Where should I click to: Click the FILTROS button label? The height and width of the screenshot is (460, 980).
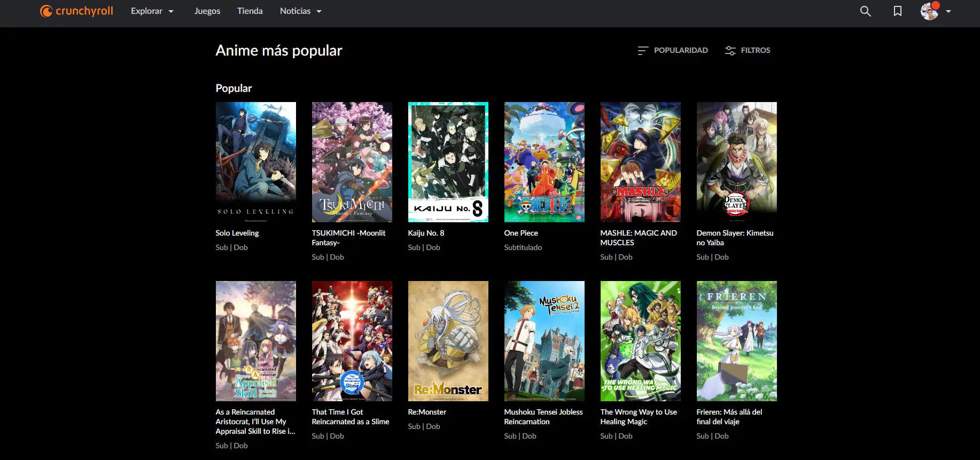pos(756,50)
